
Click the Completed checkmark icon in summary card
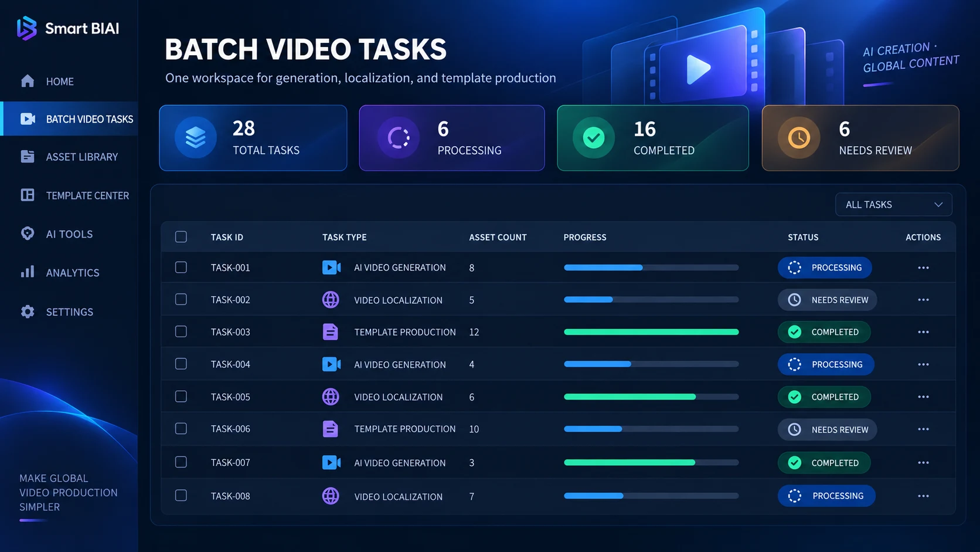[594, 138]
